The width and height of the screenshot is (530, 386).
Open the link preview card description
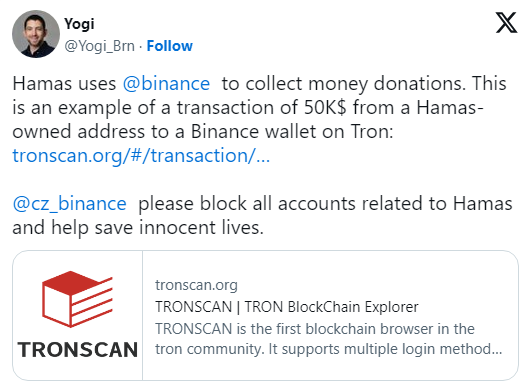pyautogui.click(x=329, y=339)
